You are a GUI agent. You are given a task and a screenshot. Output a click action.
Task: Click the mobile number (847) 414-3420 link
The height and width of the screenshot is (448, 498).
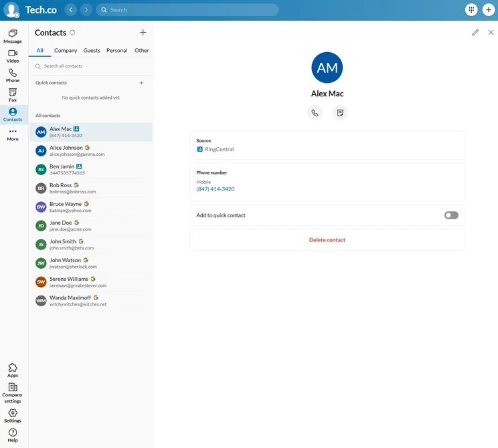[216, 189]
